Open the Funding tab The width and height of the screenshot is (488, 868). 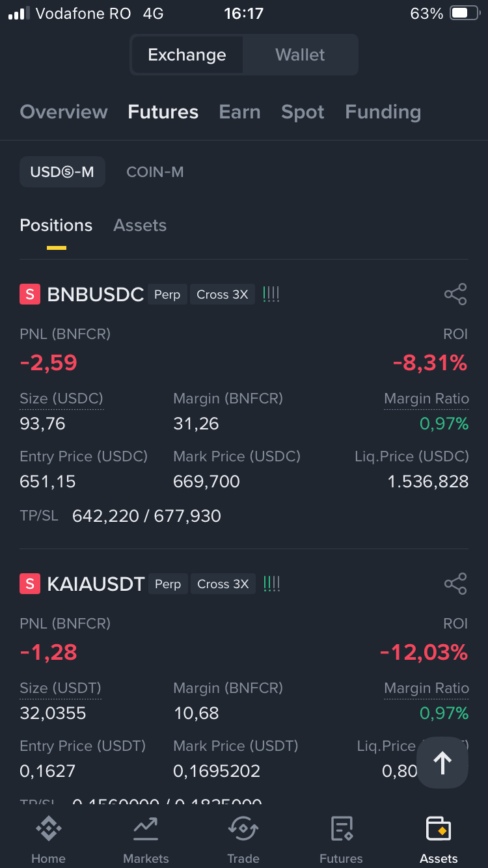pyautogui.click(x=383, y=112)
